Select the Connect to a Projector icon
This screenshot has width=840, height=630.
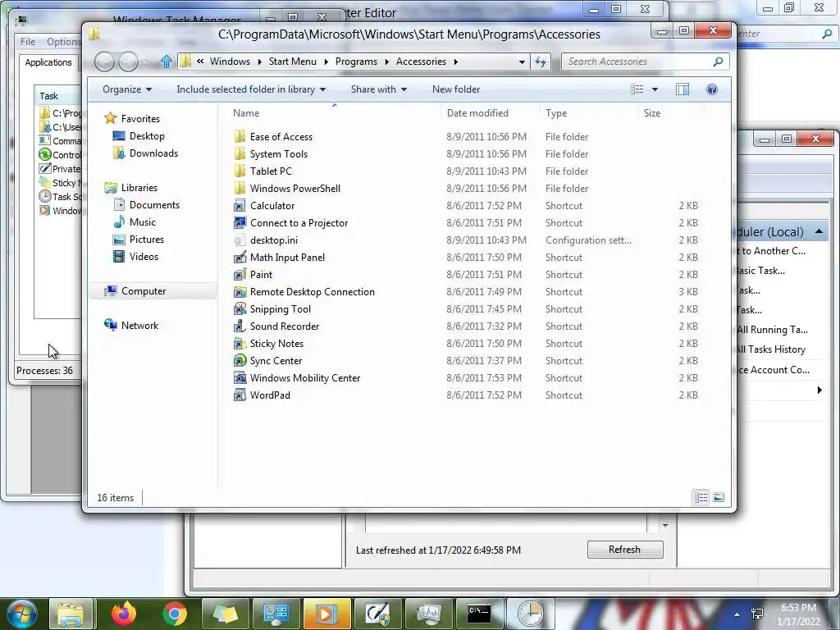(x=240, y=223)
